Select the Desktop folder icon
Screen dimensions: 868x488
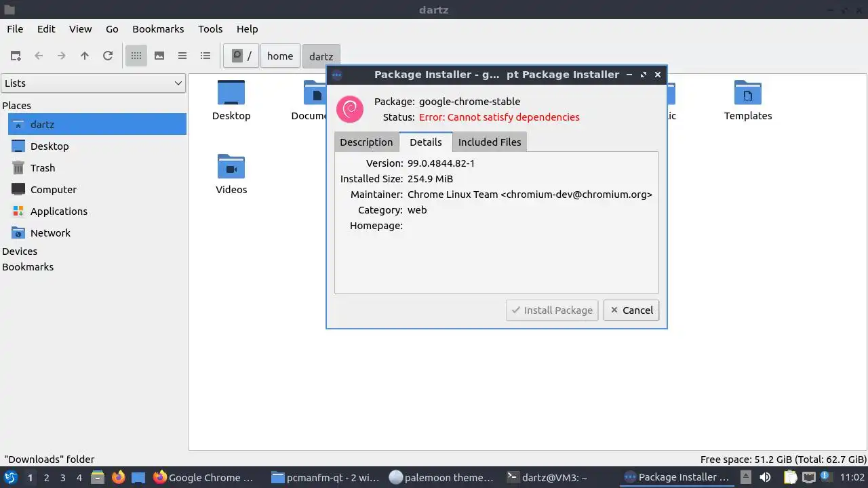231,100
